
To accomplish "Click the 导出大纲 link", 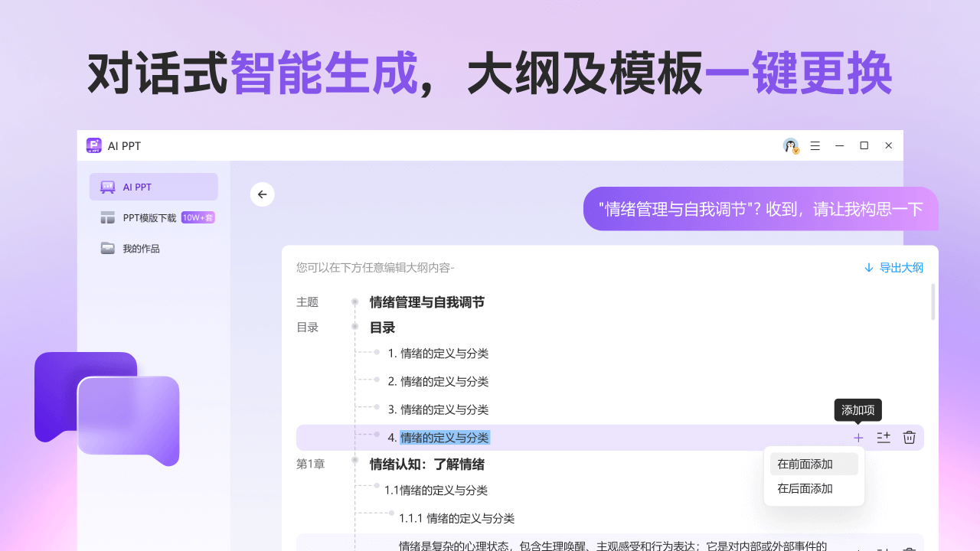I will tap(900, 268).
